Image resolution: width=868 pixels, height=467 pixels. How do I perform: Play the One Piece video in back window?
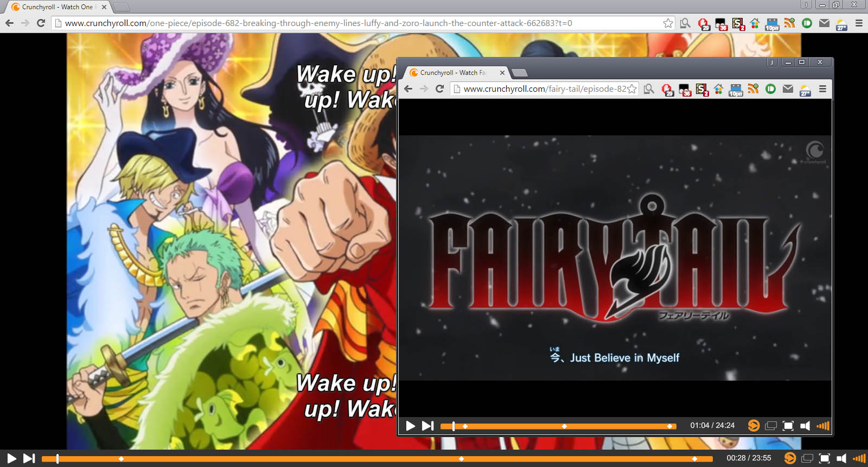pos(11,458)
